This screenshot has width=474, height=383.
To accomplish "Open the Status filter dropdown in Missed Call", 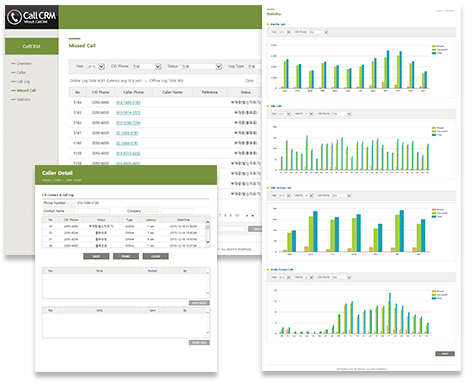I will pyautogui.click(x=201, y=67).
